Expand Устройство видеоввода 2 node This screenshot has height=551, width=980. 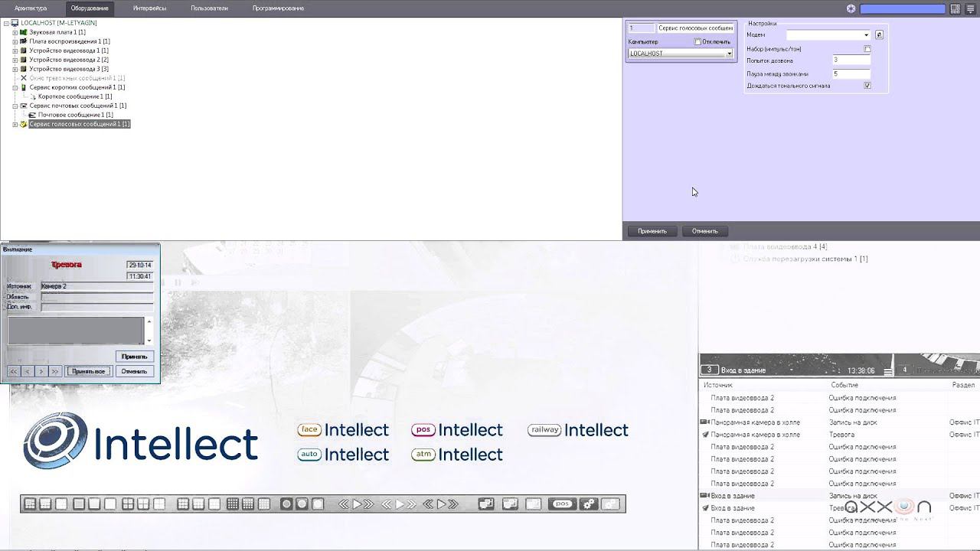15,60
